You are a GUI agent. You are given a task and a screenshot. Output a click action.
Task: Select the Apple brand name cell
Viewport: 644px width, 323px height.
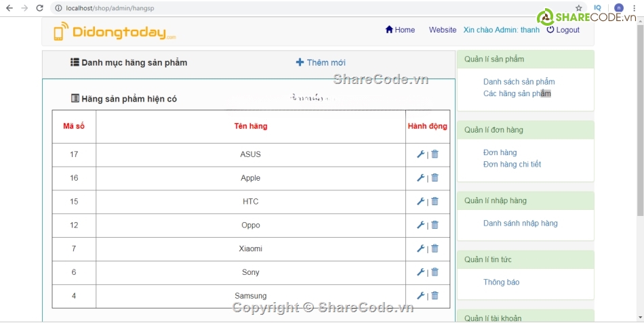coord(251,178)
